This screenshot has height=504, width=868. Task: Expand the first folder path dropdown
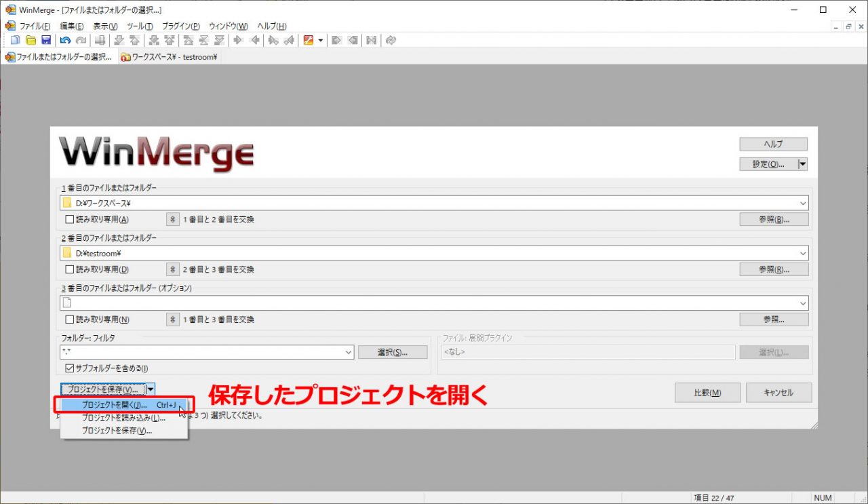coord(804,202)
